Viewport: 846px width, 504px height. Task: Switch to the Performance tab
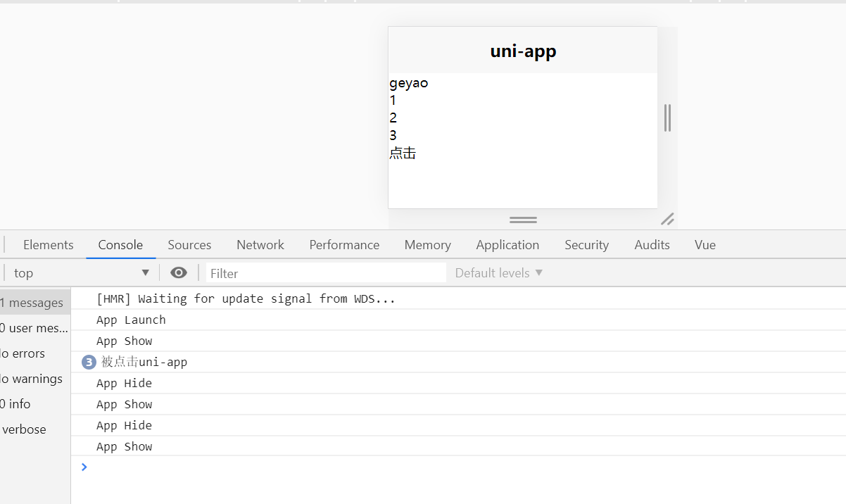coord(344,245)
